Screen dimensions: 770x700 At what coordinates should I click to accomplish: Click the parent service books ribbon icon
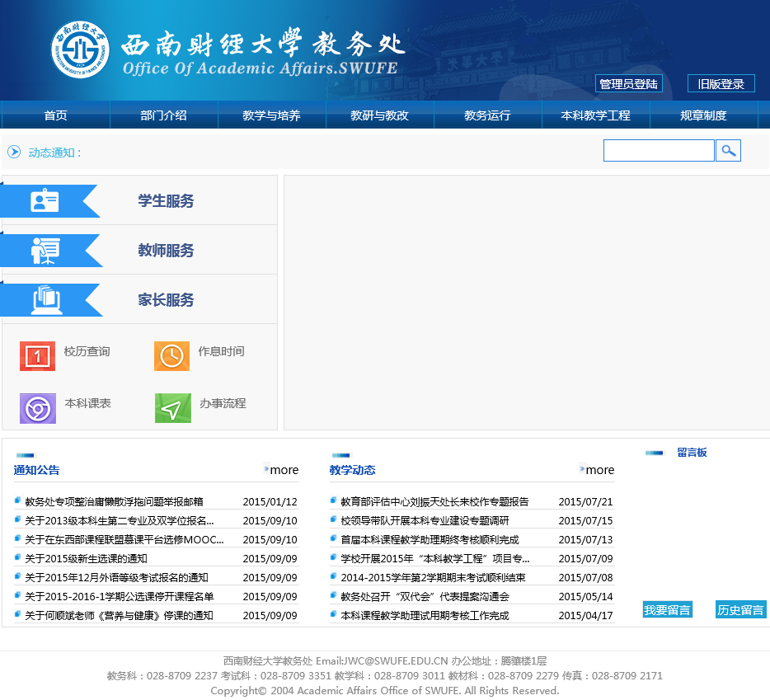pyautogui.click(x=46, y=299)
